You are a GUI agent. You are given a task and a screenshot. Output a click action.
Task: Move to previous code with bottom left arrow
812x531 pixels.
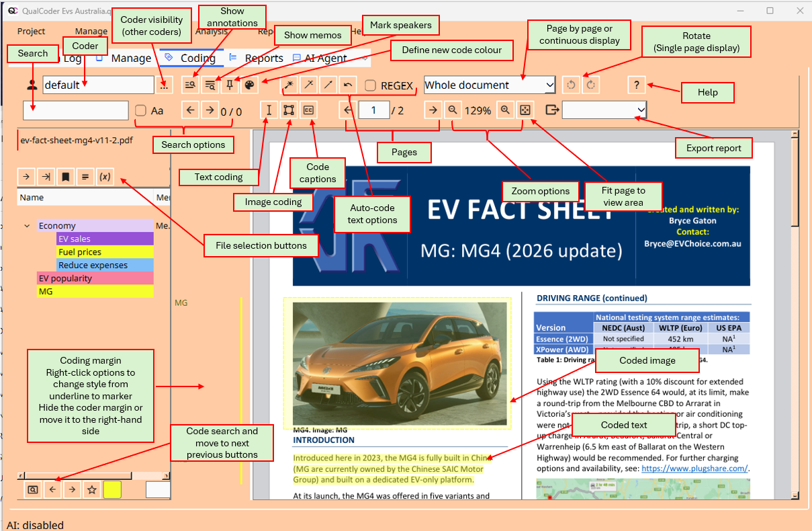click(52, 490)
